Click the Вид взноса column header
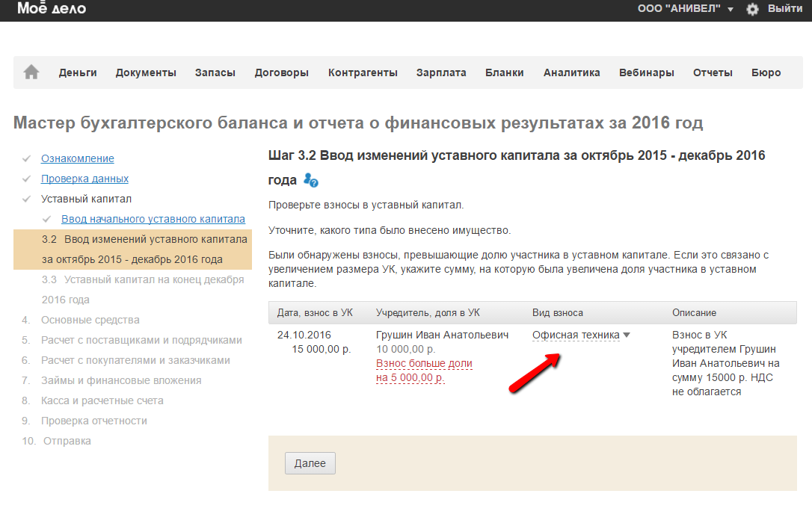Screen dimensions: 812x523 pyautogui.click(x=558, y=312)
